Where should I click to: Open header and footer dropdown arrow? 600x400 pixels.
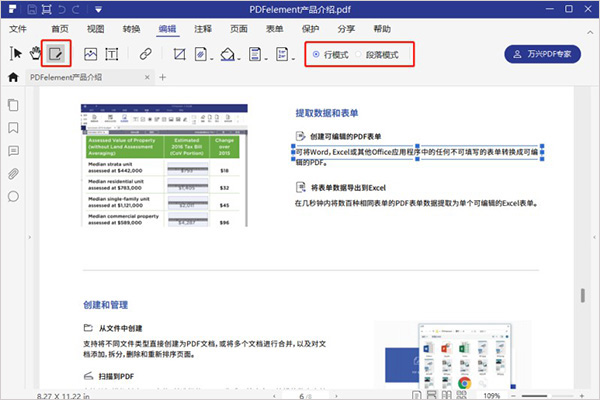click(x=266, y=59)
